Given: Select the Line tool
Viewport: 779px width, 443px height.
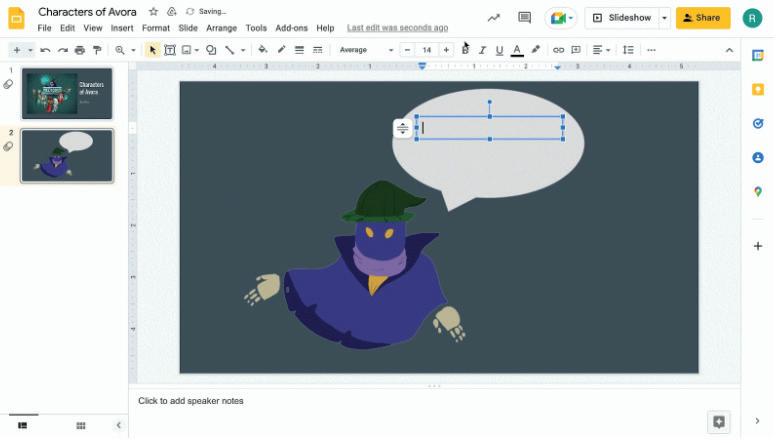Looking at the screenshot, I should (230, 50).
